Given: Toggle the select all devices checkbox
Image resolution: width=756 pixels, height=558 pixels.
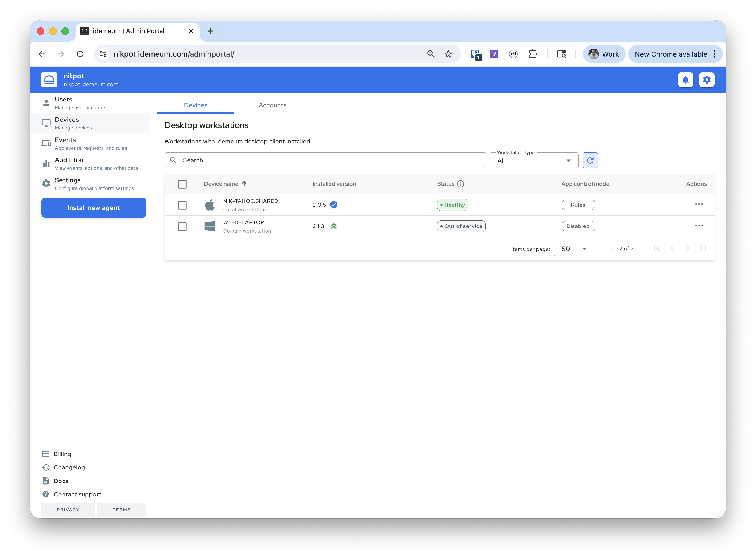Looking at the screenshot, I should 182,184.
